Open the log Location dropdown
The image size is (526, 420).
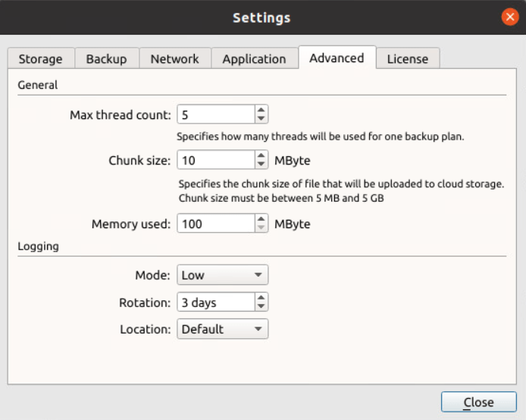click(222, 329)
